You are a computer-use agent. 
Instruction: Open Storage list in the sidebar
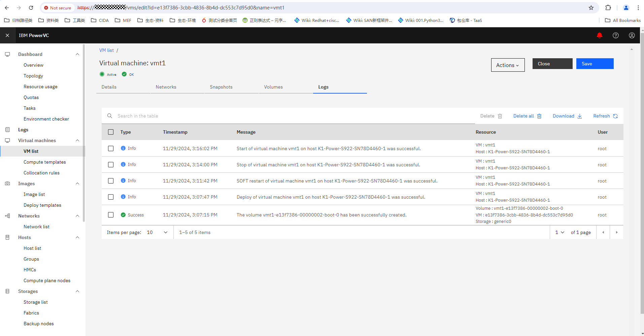36,302
